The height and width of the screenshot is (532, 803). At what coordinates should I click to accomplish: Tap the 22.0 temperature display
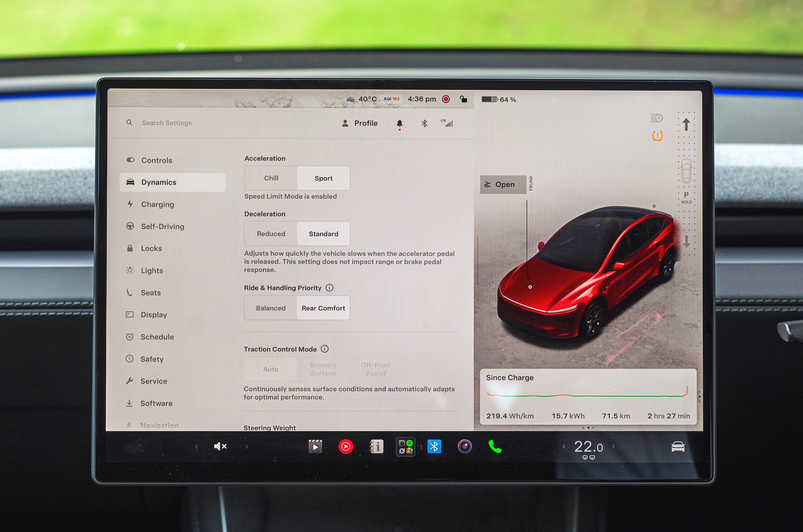(589, 447)
